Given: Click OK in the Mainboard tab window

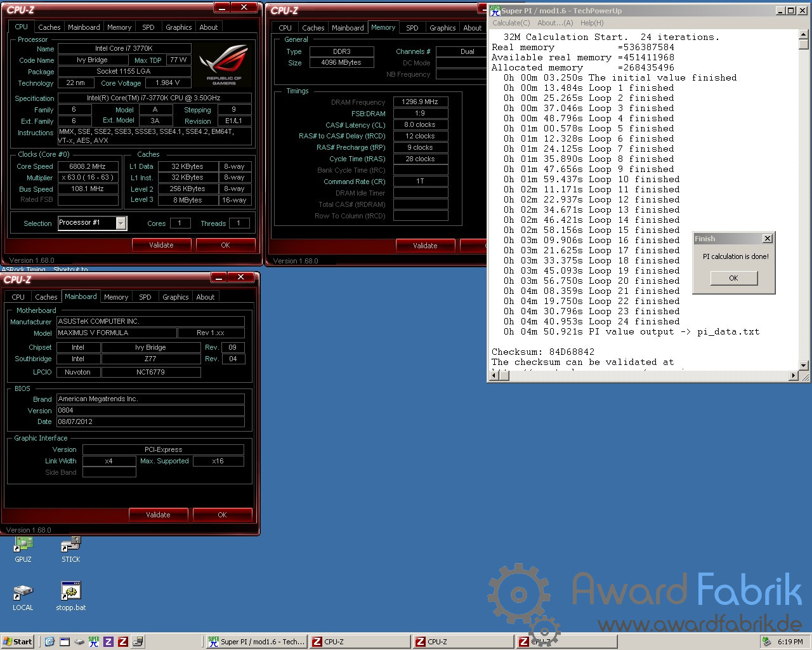Looking at the screenshot, I should point(222,515).
